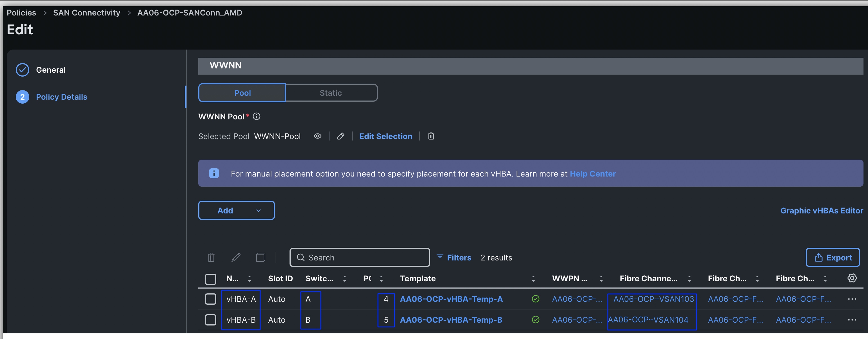Viewport: 868px width, 339px height.
Task: Edit a vHBA with the table pencil icon
Action: click(x=236, y=257)
